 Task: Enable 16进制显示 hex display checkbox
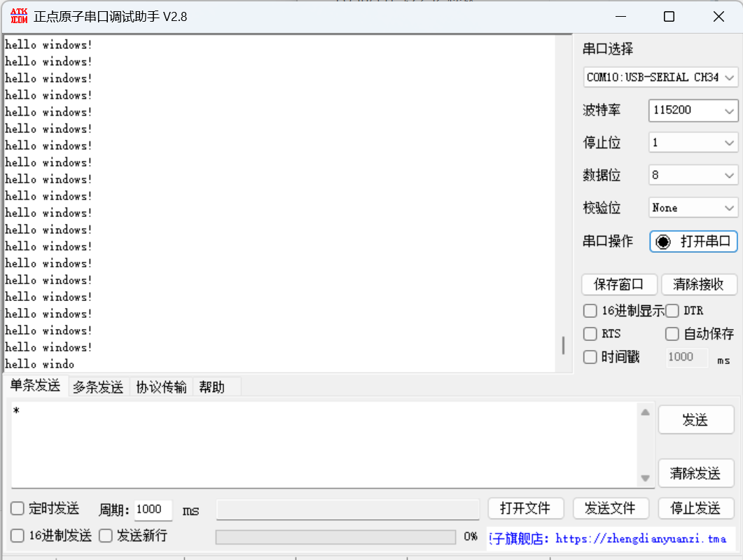(590, 311)
